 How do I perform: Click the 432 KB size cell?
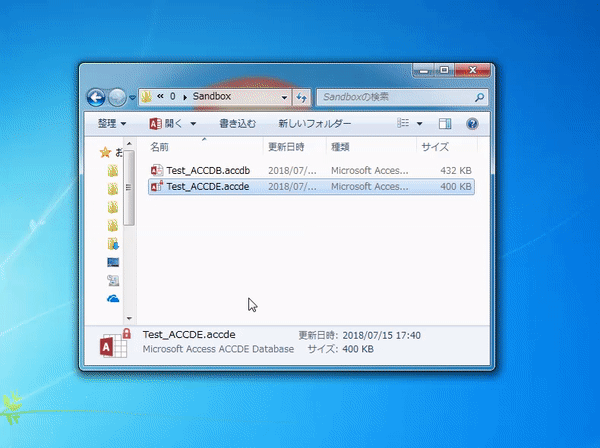click(x=456, y=170)
